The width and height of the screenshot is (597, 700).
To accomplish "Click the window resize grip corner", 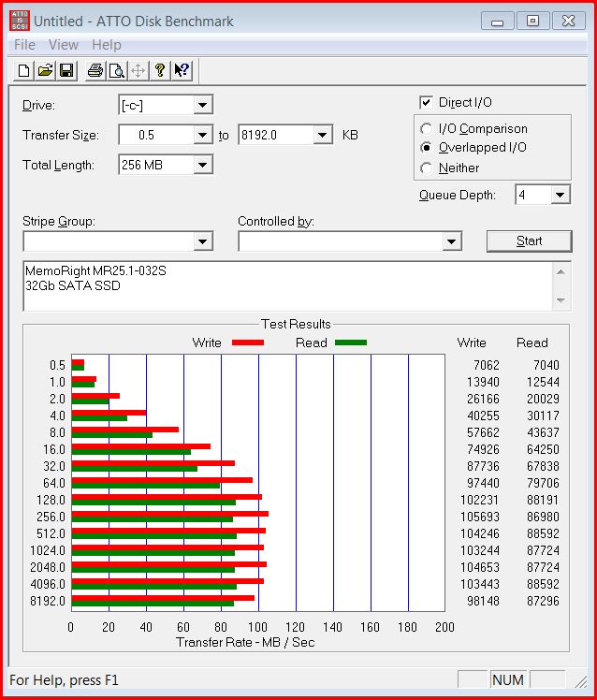I will [581, 680].
